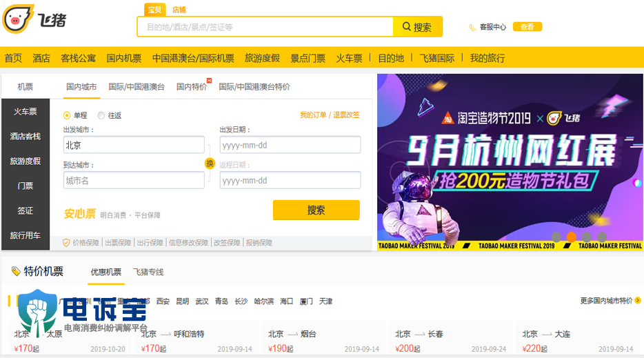
Task: Select 酒店客栈 in the left sidebar
Action: (x=26, y=136)
